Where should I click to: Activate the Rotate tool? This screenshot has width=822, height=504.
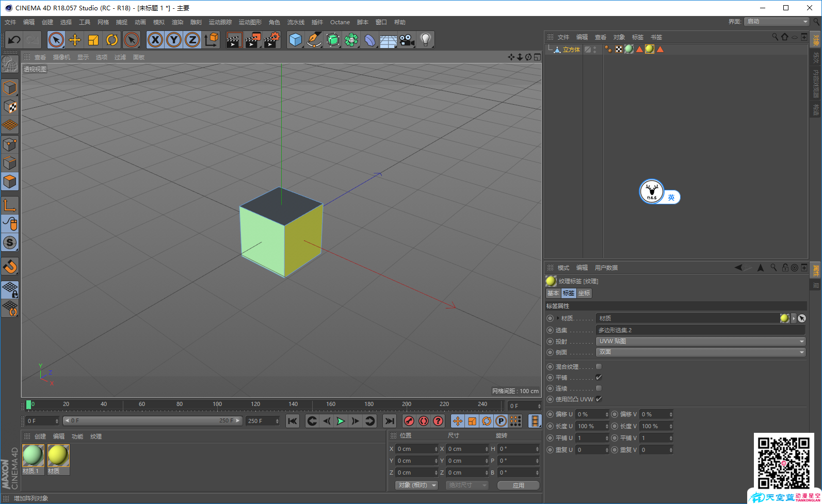112,40
